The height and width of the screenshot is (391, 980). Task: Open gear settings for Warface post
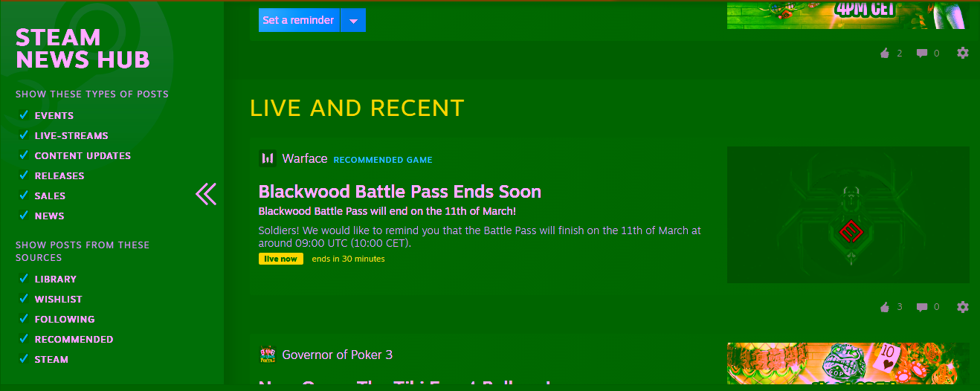click(963, 307)
